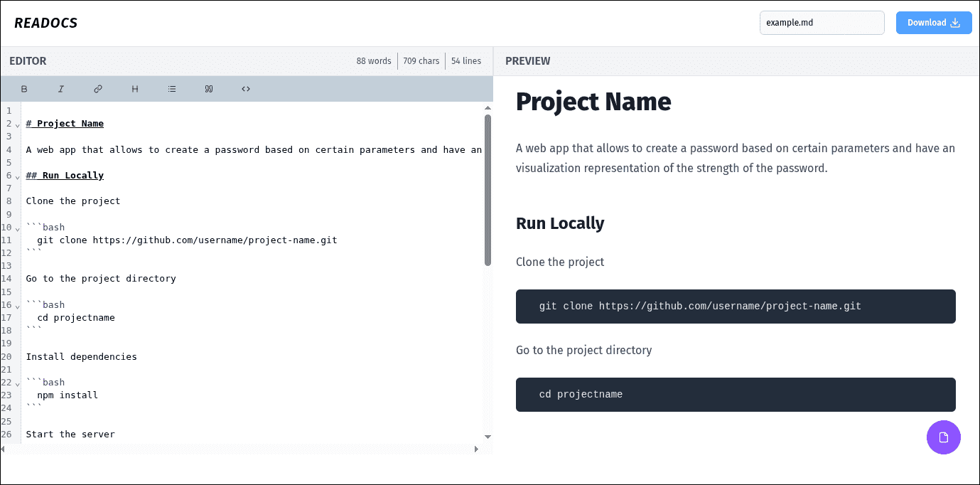
Task: Insert a heading with the H icon
Action: pos(135,89)
